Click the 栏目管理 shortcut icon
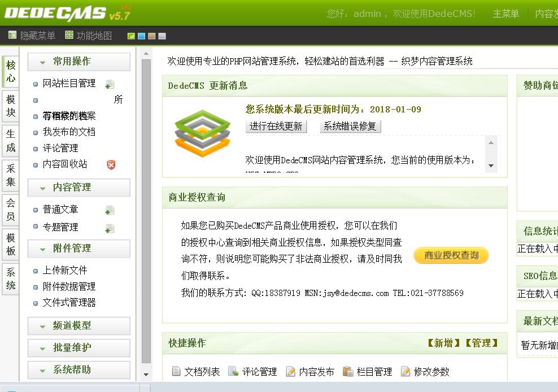The height and width of the screenshot is (392, 558). (x=348, y=371)
